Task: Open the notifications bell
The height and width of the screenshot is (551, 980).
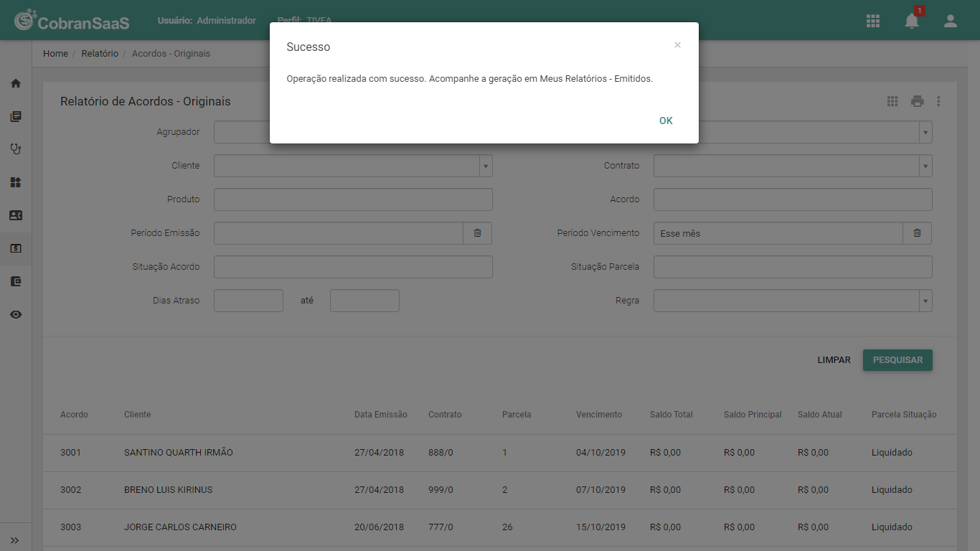Action: tap(912, 21)
